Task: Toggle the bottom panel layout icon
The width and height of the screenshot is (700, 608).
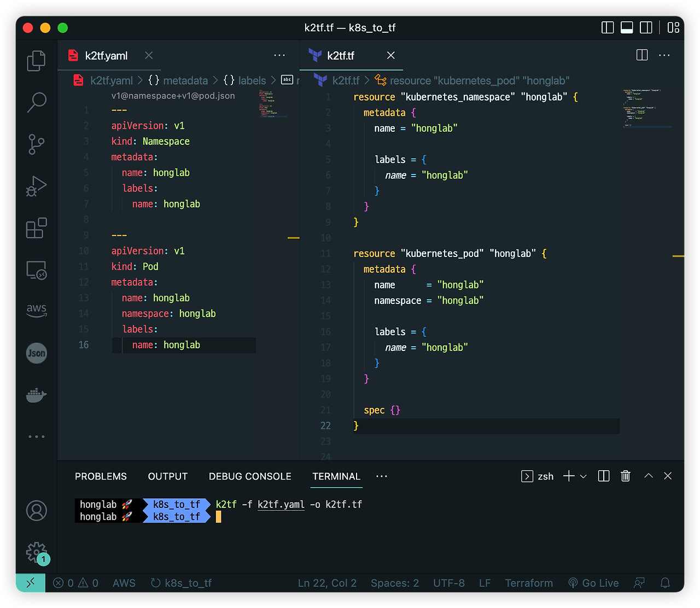Action: [x=627, y=27]
